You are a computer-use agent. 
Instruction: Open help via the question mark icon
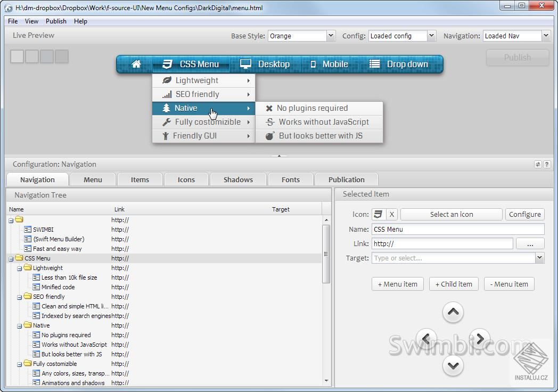[547, 164]
